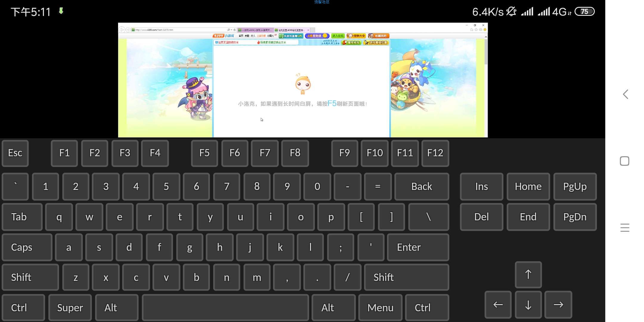Image resolution: width=644 pixels, height=322 pixels.
Task: Open the favorites star icon in browser
Action: (476, 30)
